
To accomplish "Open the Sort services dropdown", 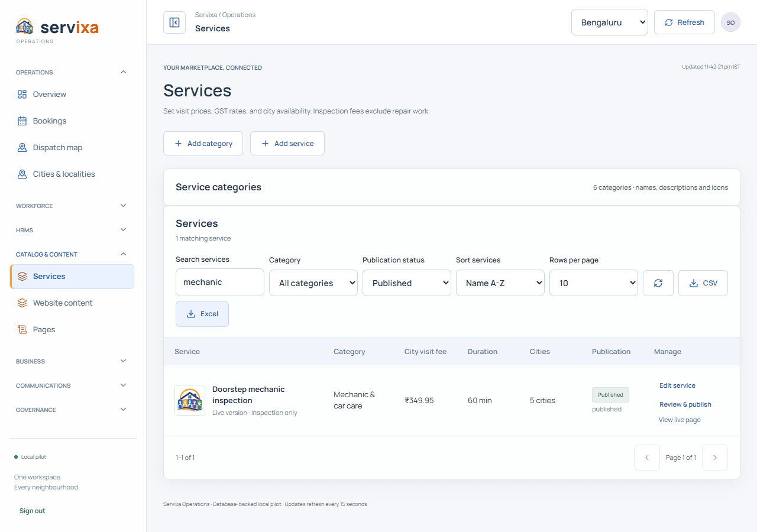I will coord(500,283).
